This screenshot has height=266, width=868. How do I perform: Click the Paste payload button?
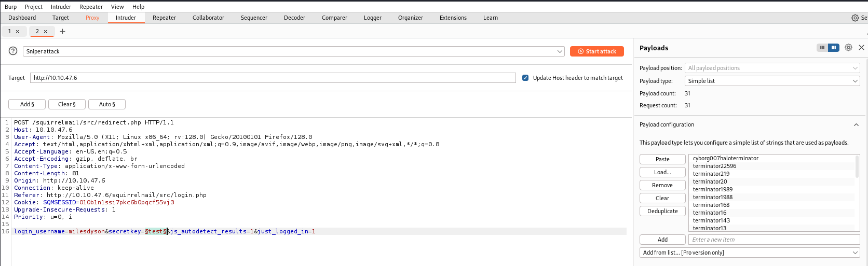tap(662, 159)
